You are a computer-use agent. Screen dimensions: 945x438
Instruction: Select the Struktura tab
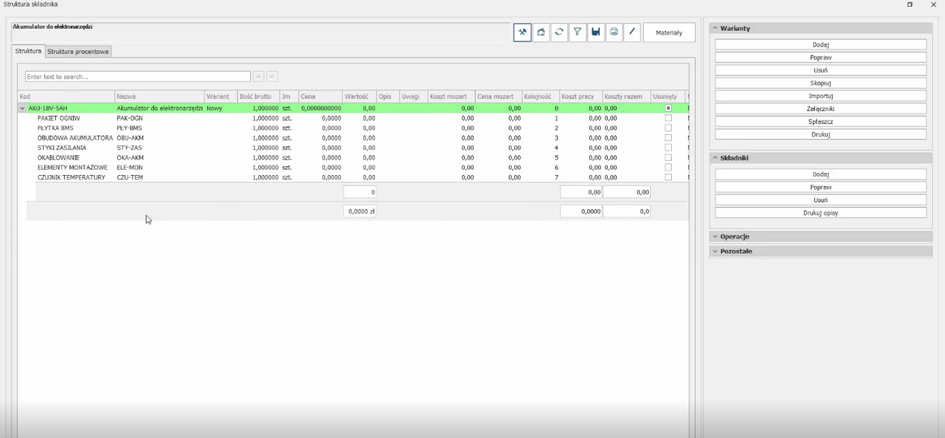pos(28,51)
